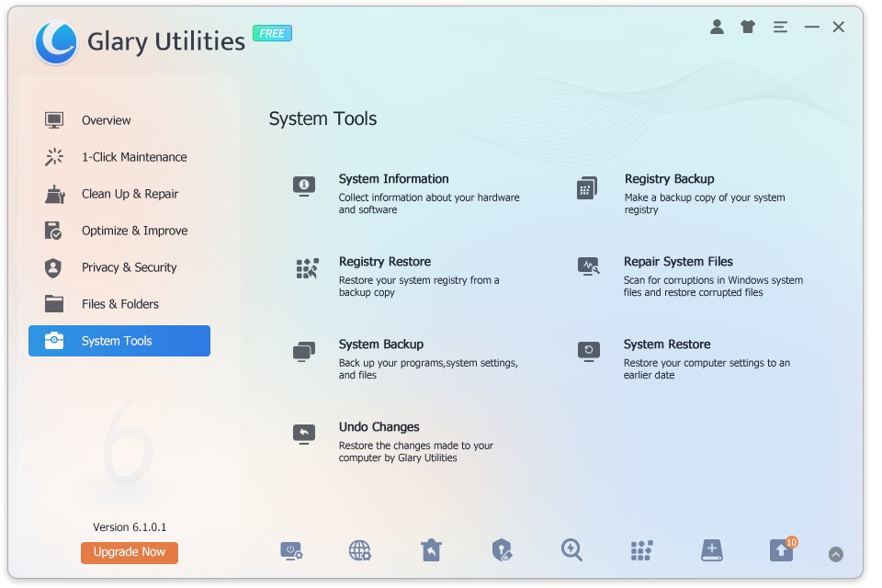Open the uninstaller trash icon in bottom toolbar
Screen dimensions: 882x588
pyautogui.click(x=431, y=550)
